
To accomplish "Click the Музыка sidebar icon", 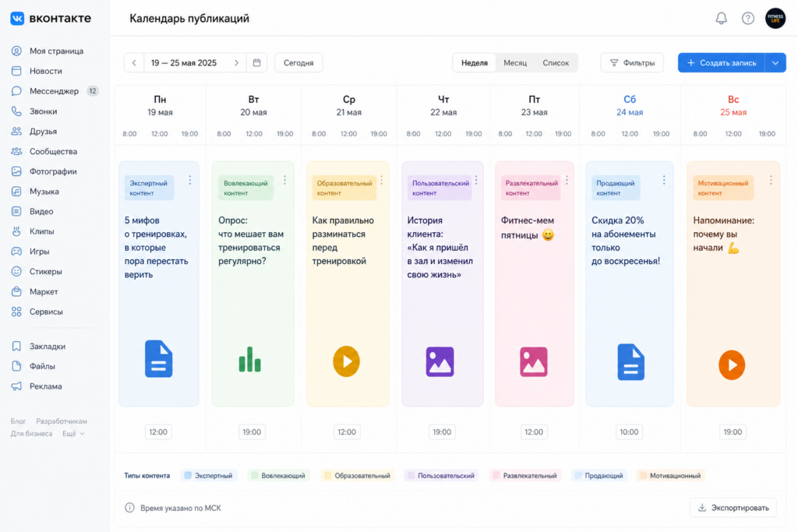I will [17, 192].
